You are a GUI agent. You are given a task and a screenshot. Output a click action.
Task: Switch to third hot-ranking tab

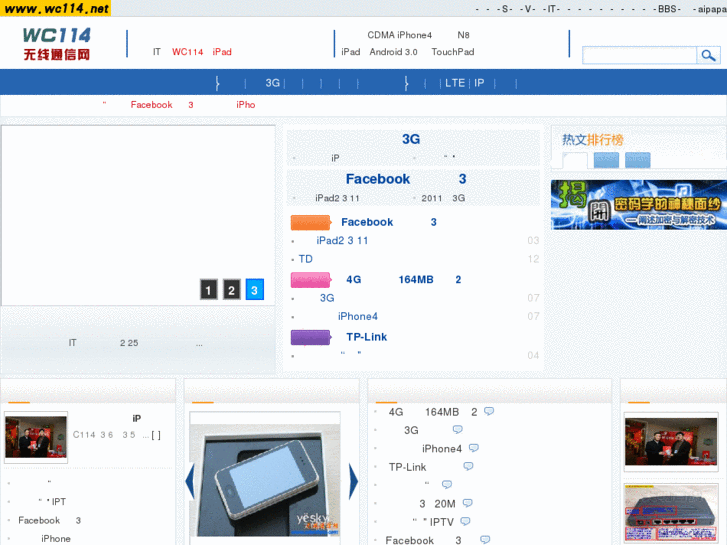(638, 160)
